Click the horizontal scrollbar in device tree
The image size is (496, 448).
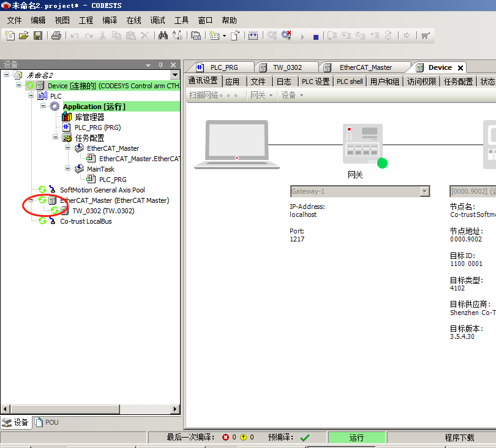[65, 409]
